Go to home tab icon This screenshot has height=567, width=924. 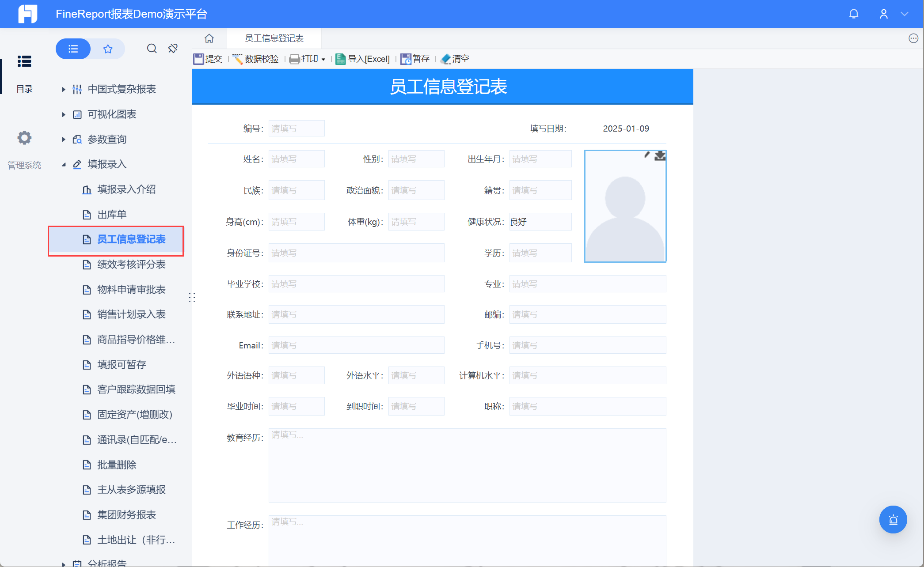pyautogui.click(x=209, y=38)
